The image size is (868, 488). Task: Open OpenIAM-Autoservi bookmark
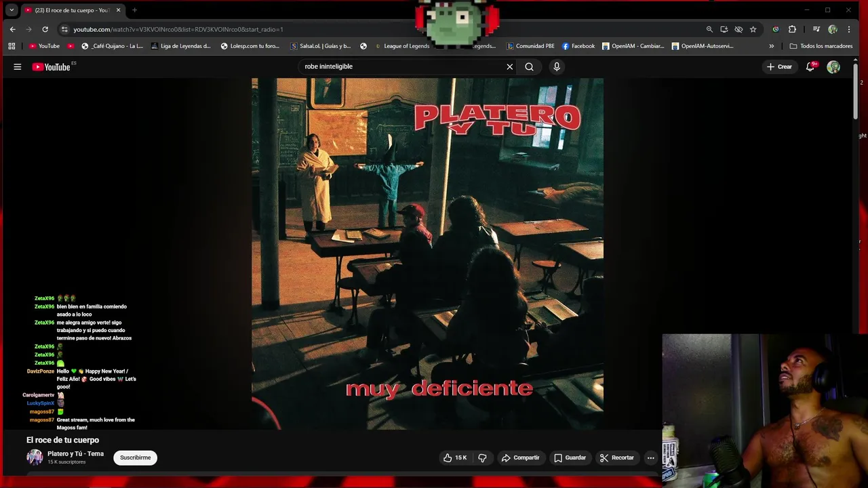point(703,46)
